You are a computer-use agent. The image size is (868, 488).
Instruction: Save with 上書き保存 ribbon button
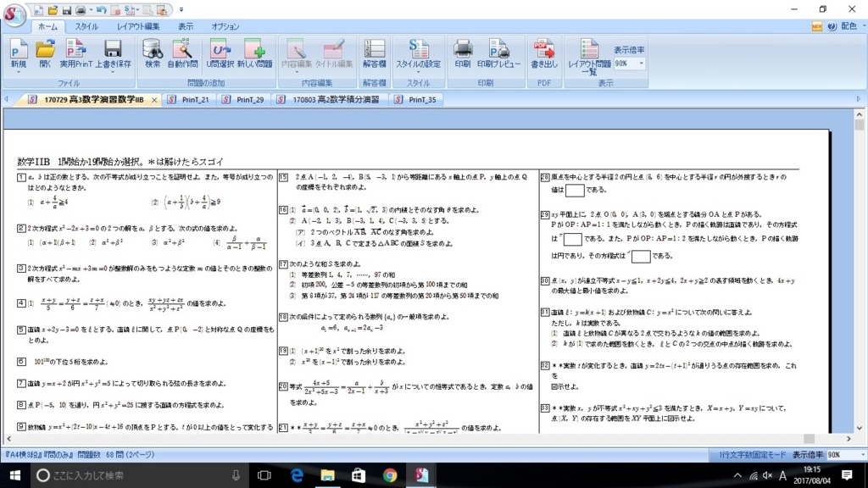[x=113, y=53]
